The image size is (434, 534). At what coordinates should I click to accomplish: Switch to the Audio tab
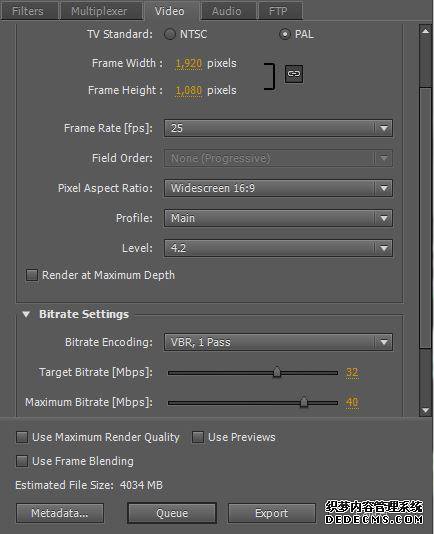point(227,11)
